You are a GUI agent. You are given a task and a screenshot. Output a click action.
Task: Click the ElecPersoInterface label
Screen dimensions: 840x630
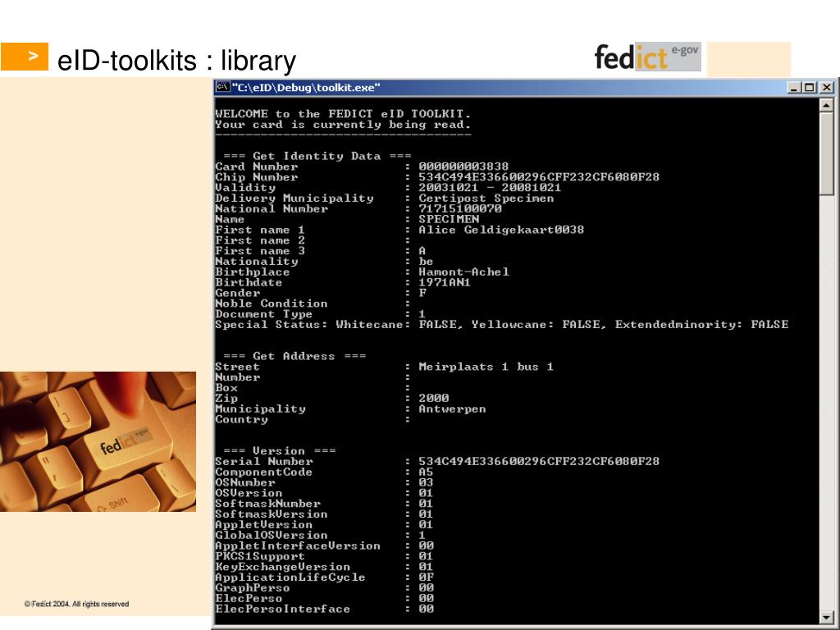pos(282,609)
